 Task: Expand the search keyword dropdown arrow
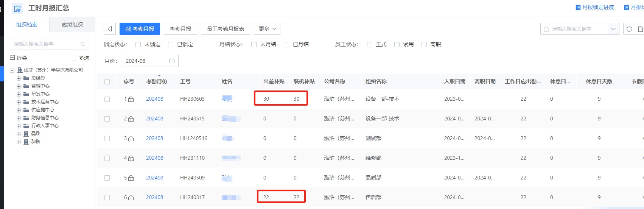click(x=613, y=29)
